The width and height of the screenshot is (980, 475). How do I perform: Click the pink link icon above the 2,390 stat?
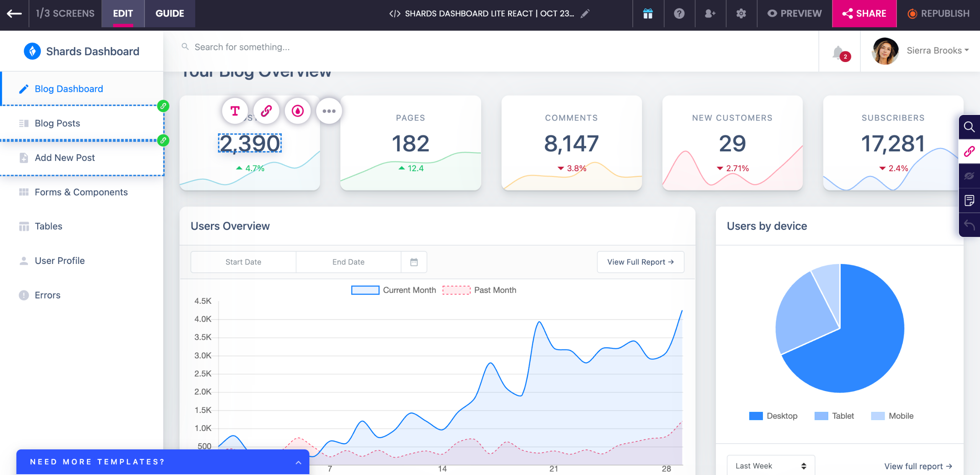click(x=266, y=111)
